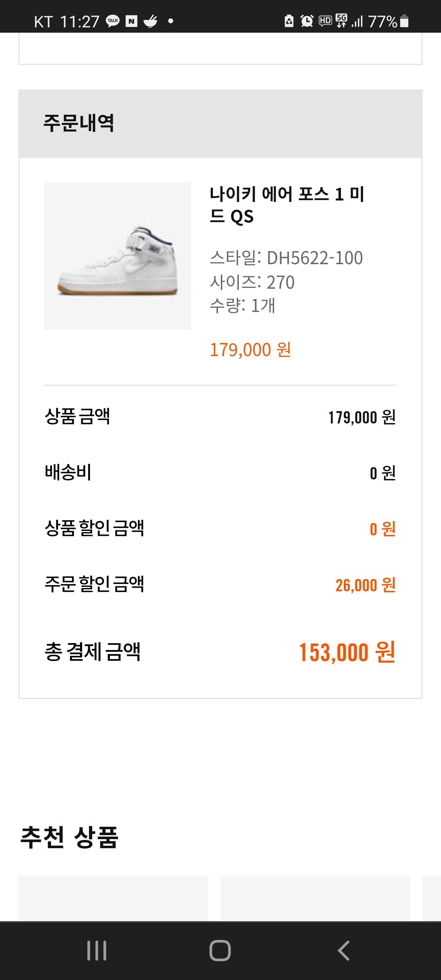This screenshot has width=441, height=980.
Task: Tap the 추천 상품 heading
Action: 69,837
